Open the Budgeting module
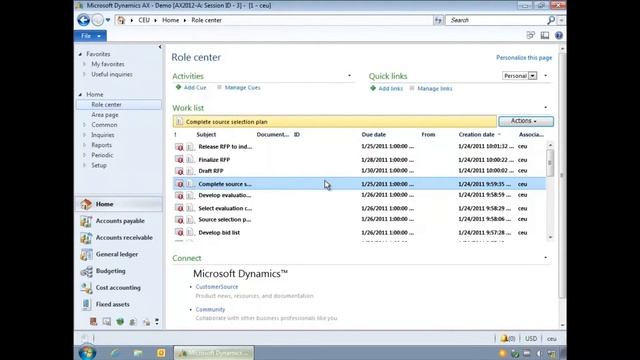 (118, 271)
